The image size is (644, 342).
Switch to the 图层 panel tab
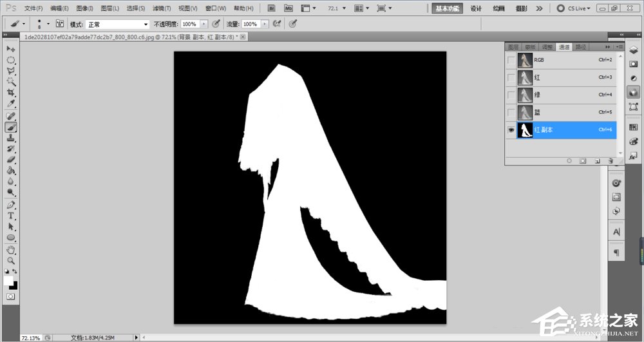(x=513, y=47)
